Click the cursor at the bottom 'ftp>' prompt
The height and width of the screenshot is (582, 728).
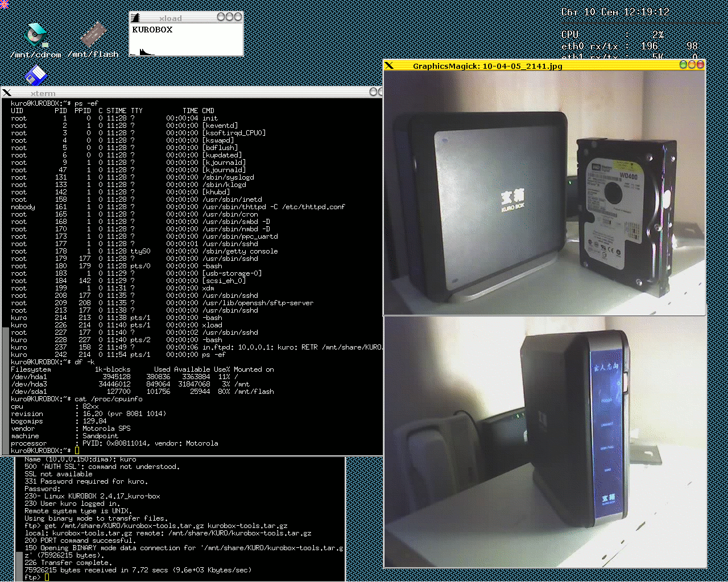47,577
